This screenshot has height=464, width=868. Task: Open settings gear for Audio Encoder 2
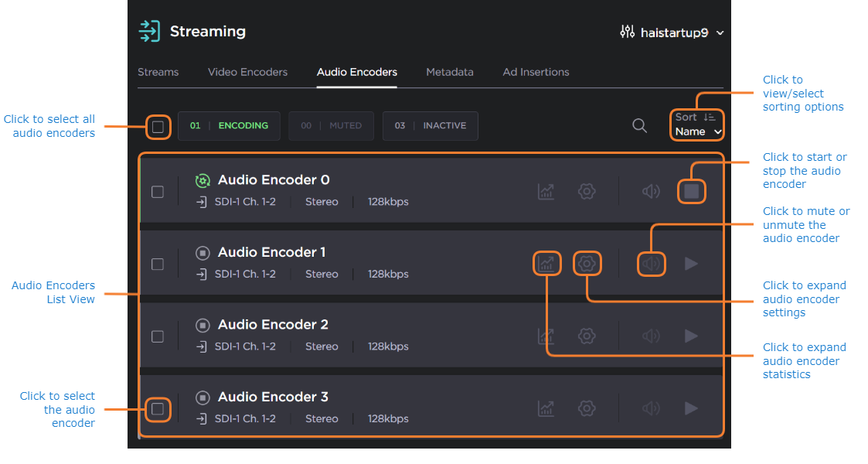pyautogui.click(x=587, y=336)
